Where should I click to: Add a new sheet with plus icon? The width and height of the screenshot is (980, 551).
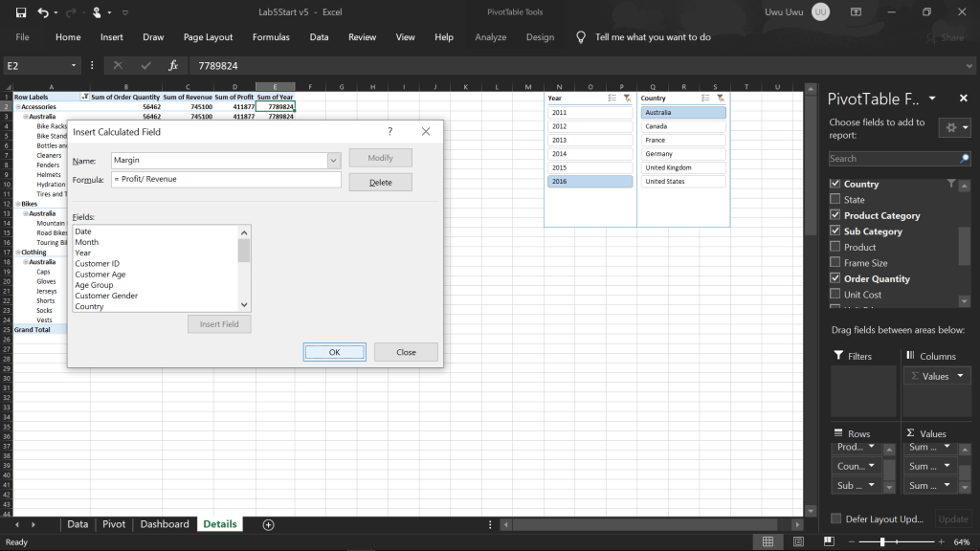coord(268,524)
